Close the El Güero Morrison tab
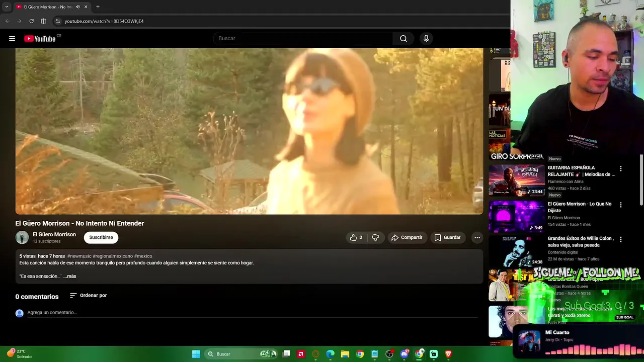The width and height of the screenshot is (644, 362). coord(86,7)
